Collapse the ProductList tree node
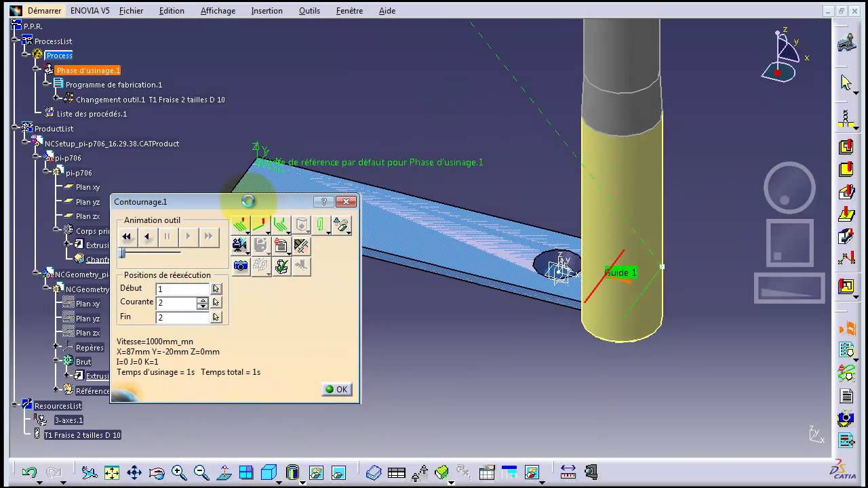This screenshot has width=868, height=488. [x=16, y=128]
